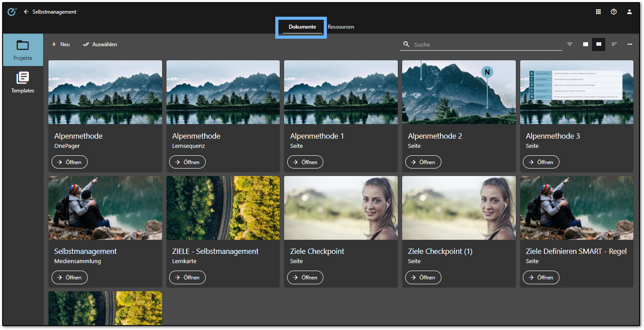Viewport: 644px width, 330px height.
Task: Select Projekte in the sidebar
Action: (x=23, y=50)
